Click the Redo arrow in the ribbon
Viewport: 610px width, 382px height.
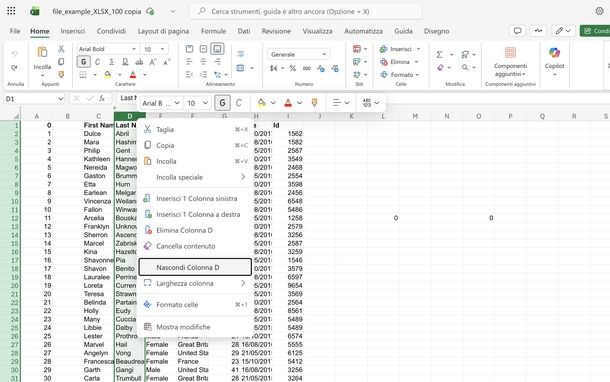(x=14, y=68)
